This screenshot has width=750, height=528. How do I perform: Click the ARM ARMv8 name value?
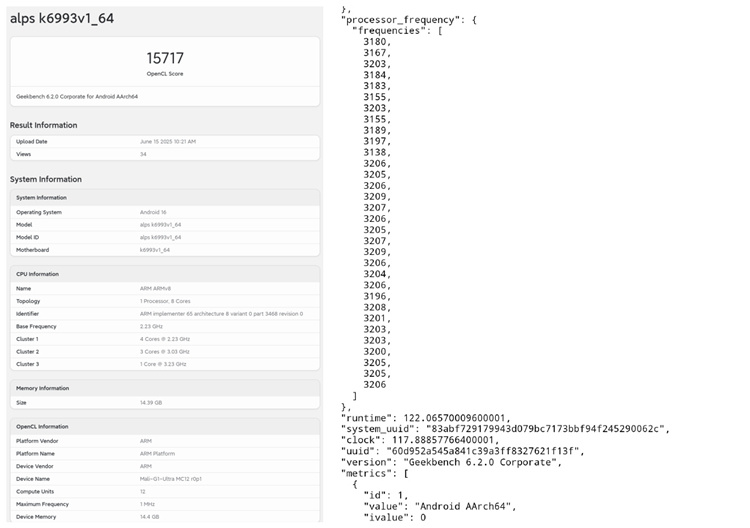coord(155,288)
